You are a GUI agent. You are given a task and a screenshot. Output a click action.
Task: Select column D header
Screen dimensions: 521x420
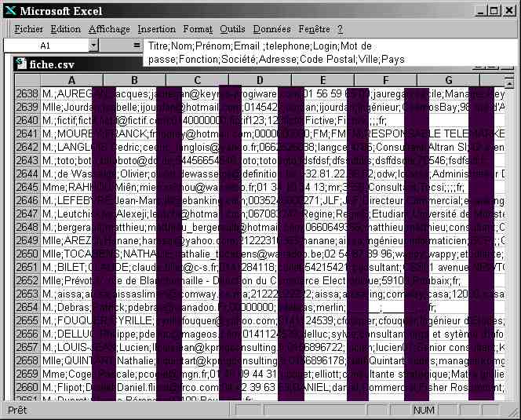tap(260, 80)
